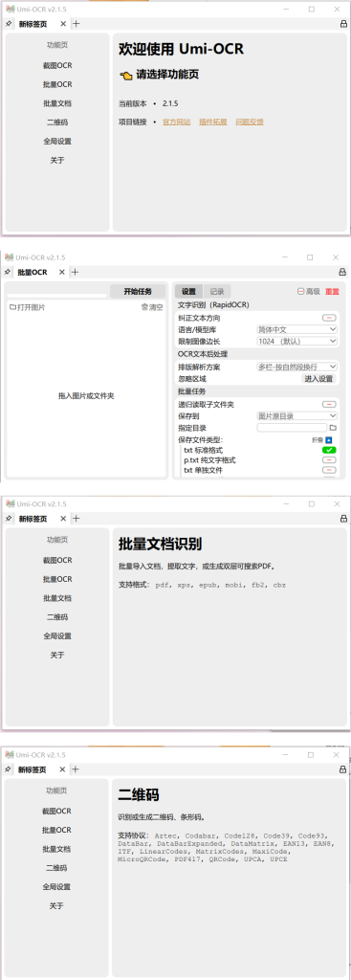The image size is (351, 980).
Task: Select 新标签页 tab in the welcome window
Action: (33, 24)
